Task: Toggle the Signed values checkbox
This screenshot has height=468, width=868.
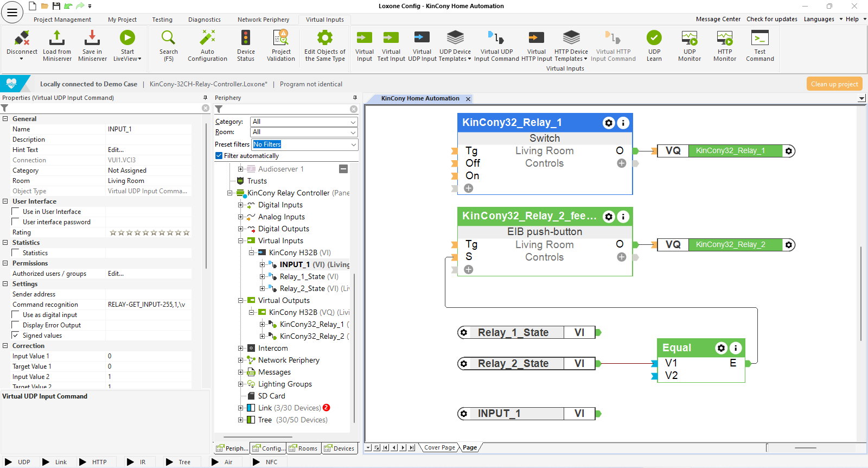Action: [16, 336]
